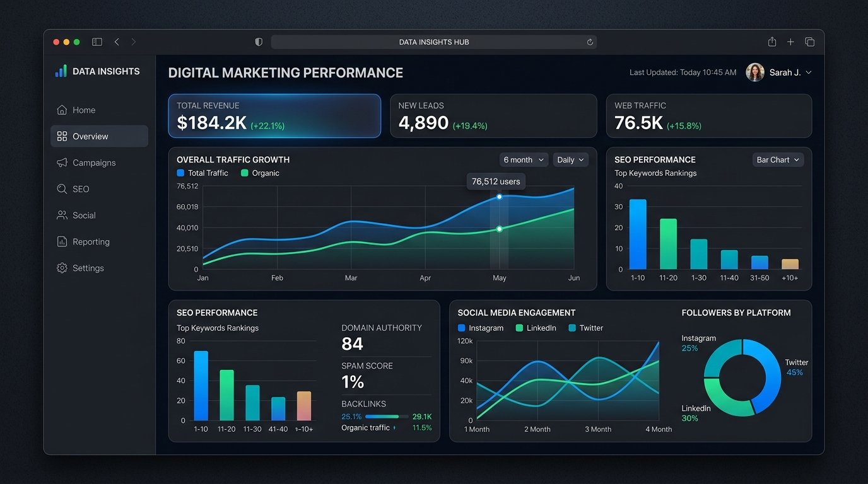Image resolution: width=868 pixels, height=484 pixels.
Task: Click the "(+15.8%)" traffic change
Action: pos(684,126)
